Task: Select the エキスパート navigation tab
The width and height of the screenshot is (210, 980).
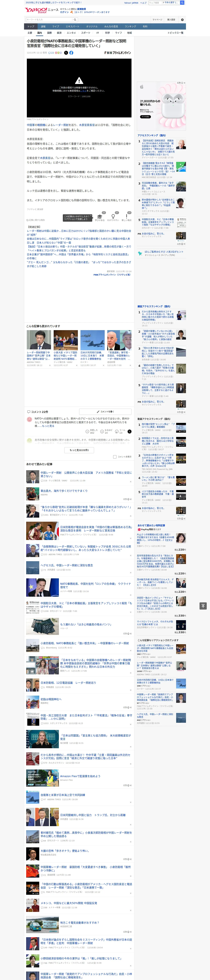Action: (x=72, y=26)
